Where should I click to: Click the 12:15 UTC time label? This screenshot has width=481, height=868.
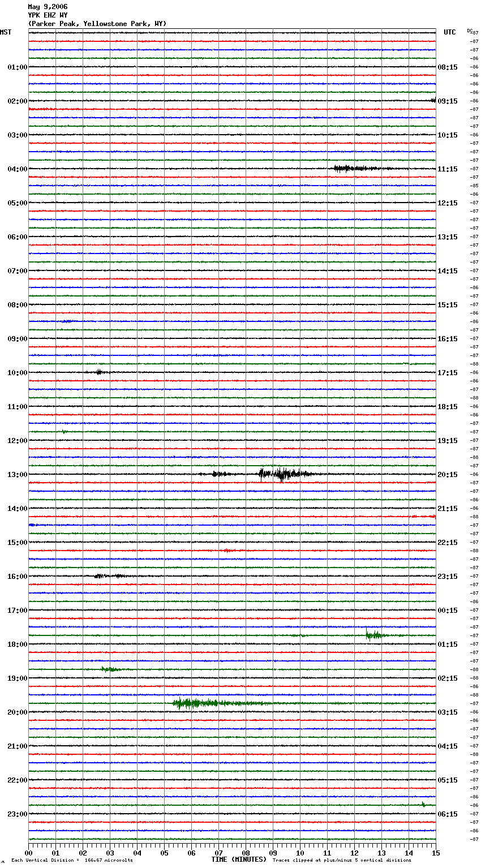(x=448, y=203)
